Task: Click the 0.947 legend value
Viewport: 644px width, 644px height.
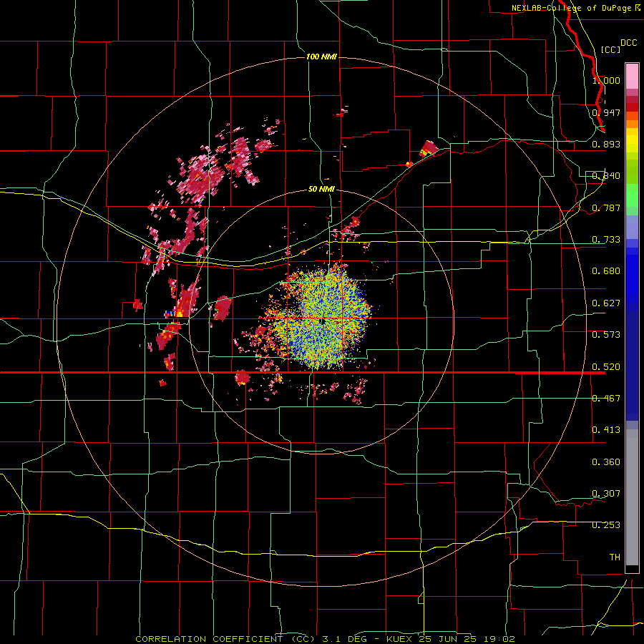Action: tap(606, 112)
